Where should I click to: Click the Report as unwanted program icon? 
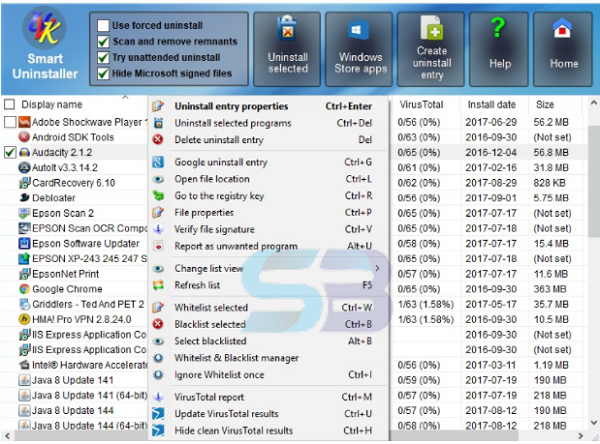click(158, 246)
